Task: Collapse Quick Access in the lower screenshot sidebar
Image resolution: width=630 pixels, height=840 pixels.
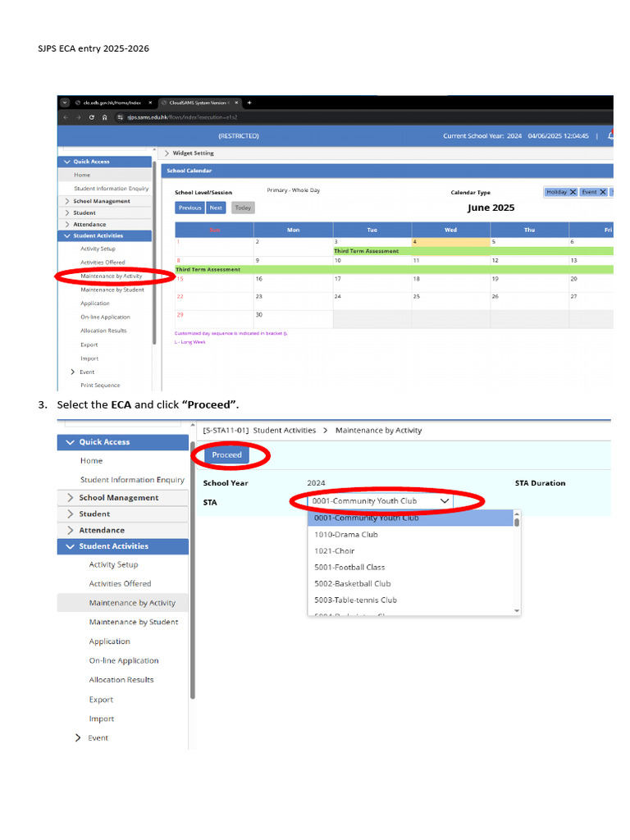Action: pyautogui.click(x=123, y=442)
